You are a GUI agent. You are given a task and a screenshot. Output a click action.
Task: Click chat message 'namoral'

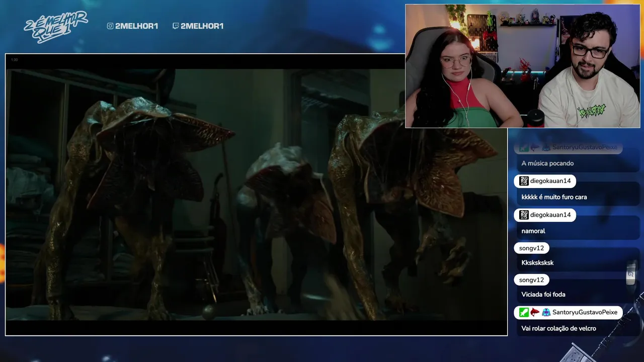(533, 231)
